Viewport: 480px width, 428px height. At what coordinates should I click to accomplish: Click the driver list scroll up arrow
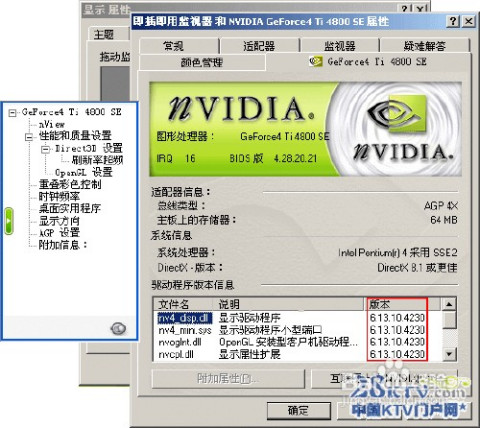pos(449,304)
